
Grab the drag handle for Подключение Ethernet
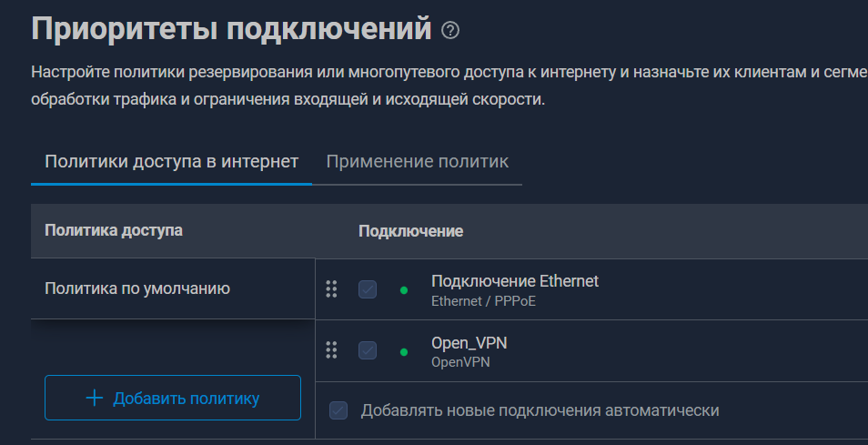tap(331, 289)
